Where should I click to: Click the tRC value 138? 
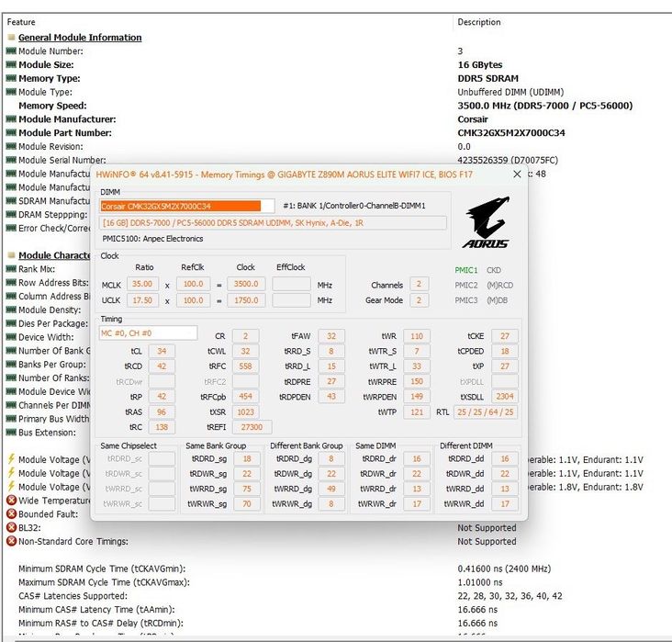click(162, 427)
